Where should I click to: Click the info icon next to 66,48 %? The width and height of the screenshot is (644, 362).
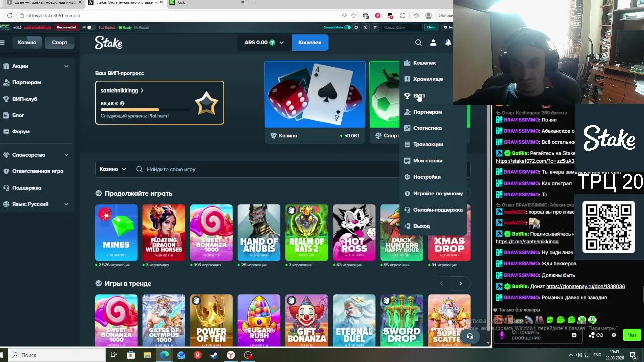pos(122,103)
